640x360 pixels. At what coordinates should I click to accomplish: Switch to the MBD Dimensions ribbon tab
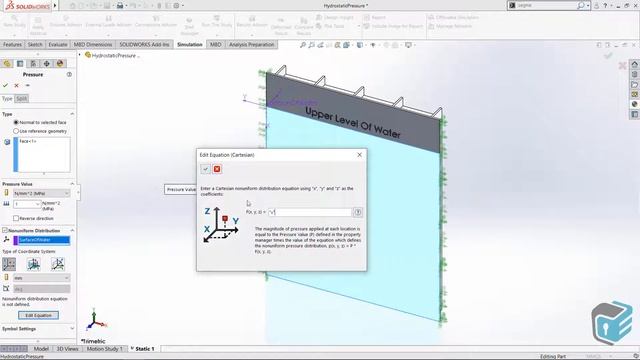93,44
